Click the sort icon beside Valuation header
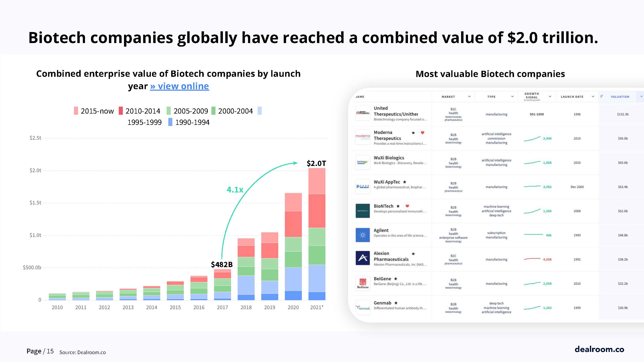This screenshot has width=644, height=362. click(602, 96)
